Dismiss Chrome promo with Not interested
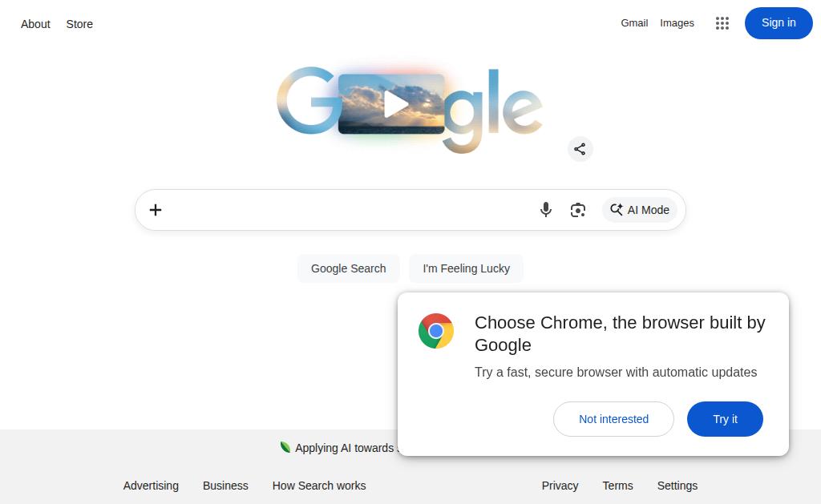This screenshot has height=504, width=821. point(613,419)
